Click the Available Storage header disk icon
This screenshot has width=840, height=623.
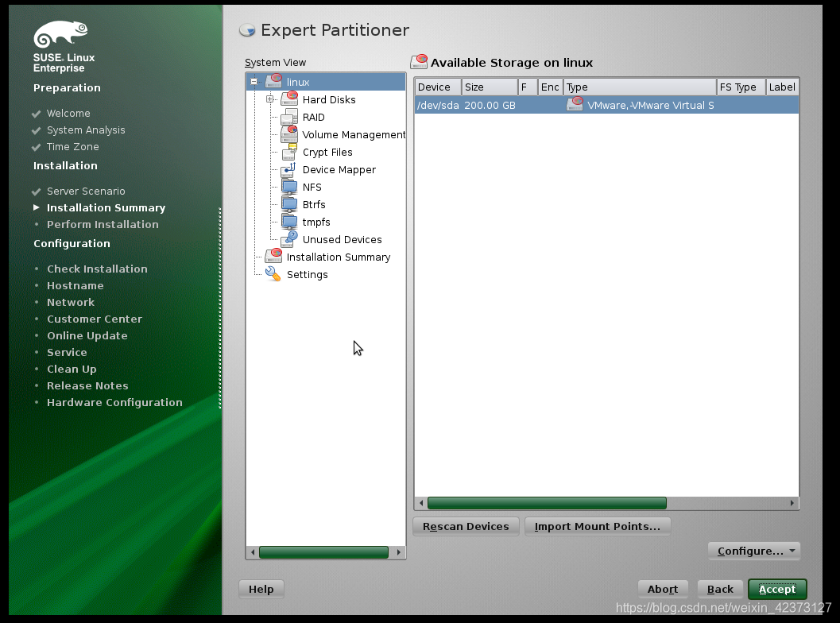click(419, 62)
